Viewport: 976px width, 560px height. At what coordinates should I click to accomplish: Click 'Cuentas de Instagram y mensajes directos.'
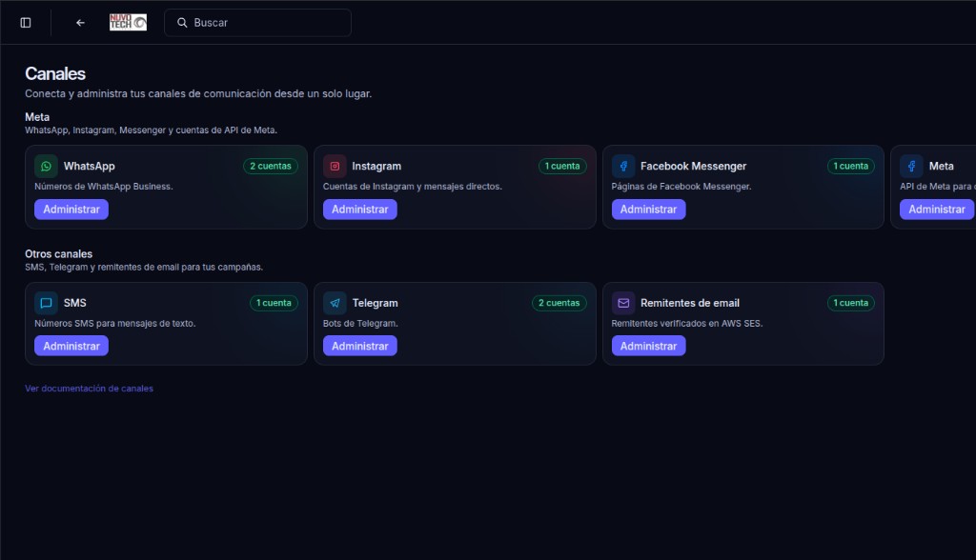413,187
